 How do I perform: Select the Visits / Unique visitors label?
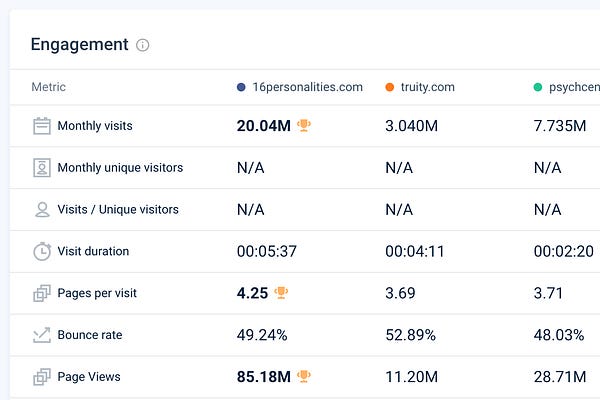[118, 210]
